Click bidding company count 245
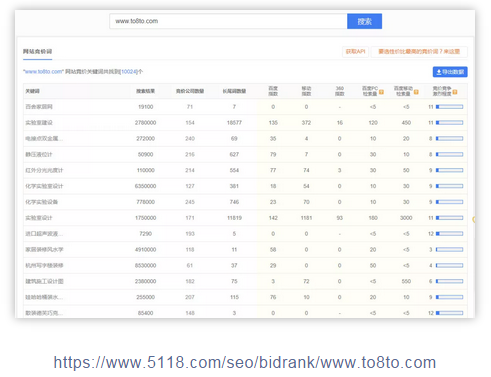The height and width of the screenshot is (377, 491). (190, 202)
